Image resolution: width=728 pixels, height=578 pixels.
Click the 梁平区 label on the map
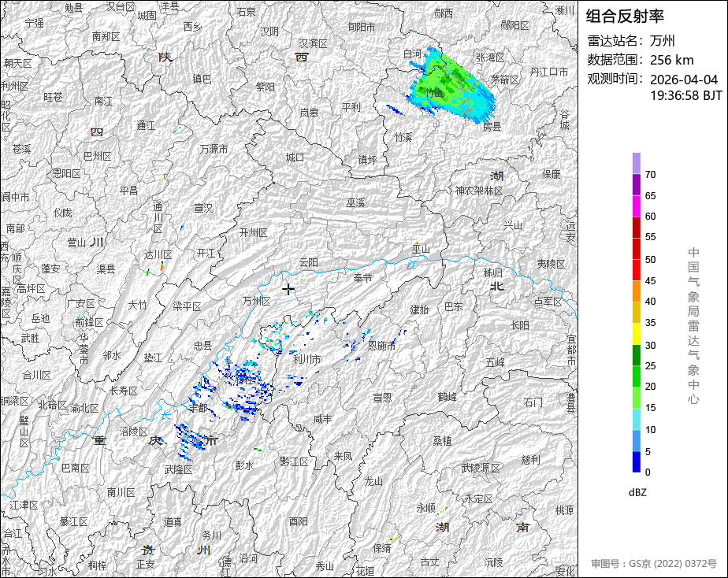187,306
